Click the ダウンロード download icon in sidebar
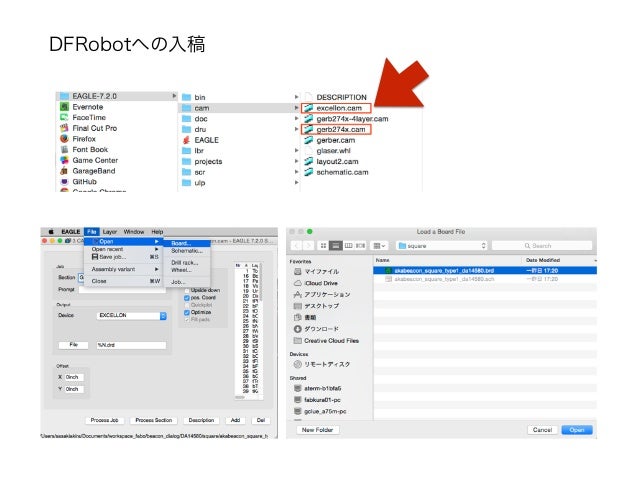This screenshot has width=638, height=479. pos(298,329)
